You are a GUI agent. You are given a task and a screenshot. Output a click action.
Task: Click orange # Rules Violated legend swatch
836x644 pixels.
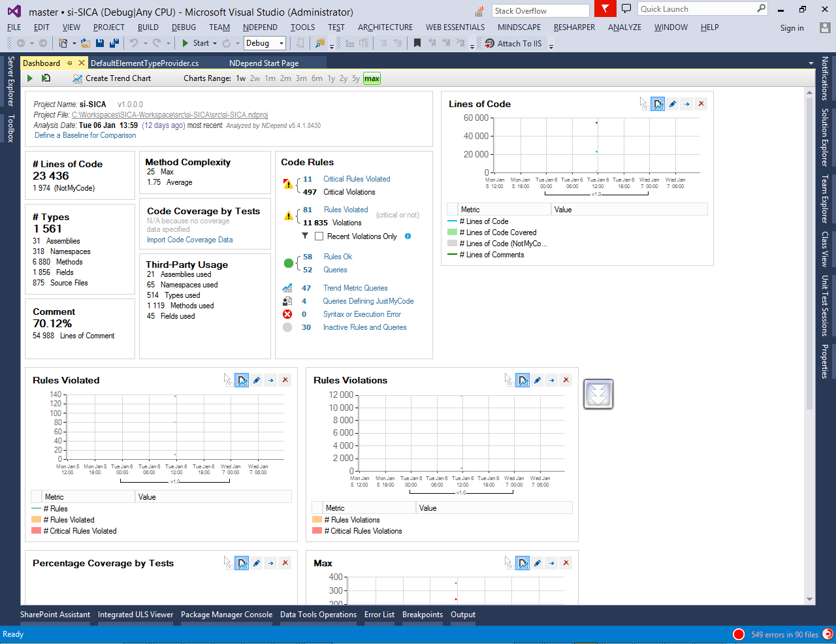point(36,520)
